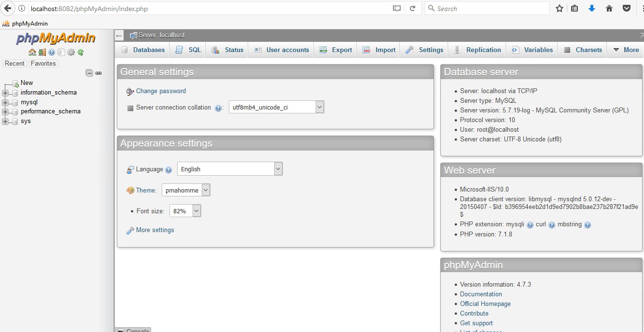
Task: Open the MySQL documentation page icon
Action: point(61,52)
